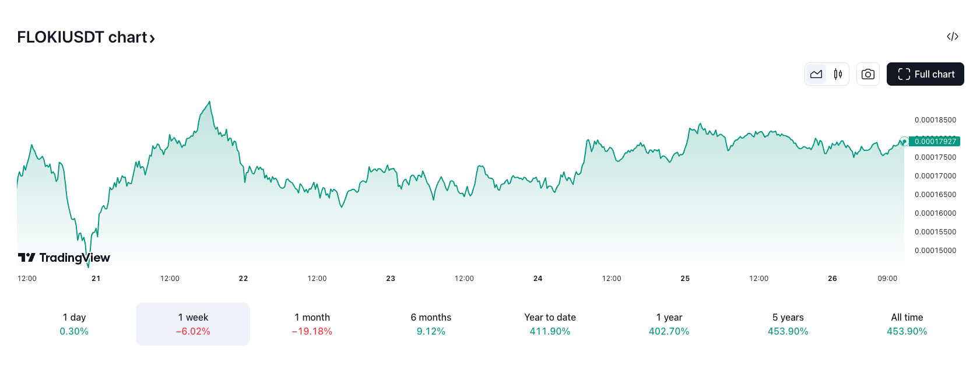The image size is (980, 369).
Task: Select the line chart style icon
Action: click(816, 74)
